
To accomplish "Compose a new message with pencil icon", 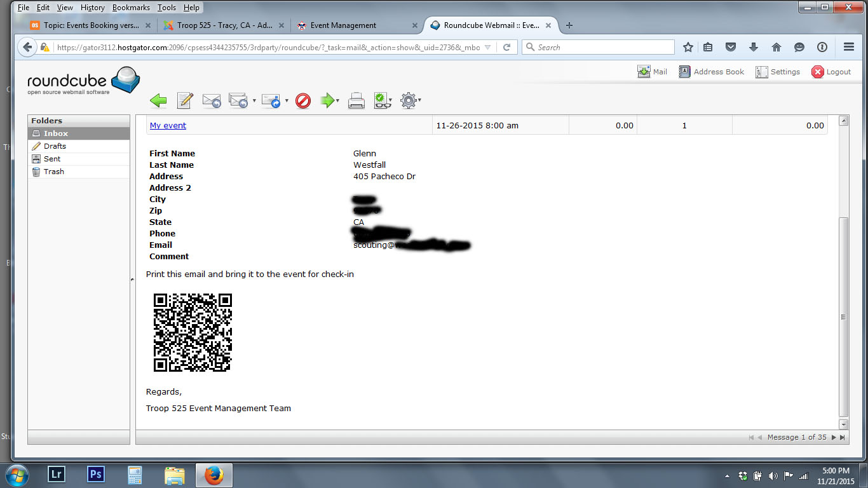I will coord(185,100).
